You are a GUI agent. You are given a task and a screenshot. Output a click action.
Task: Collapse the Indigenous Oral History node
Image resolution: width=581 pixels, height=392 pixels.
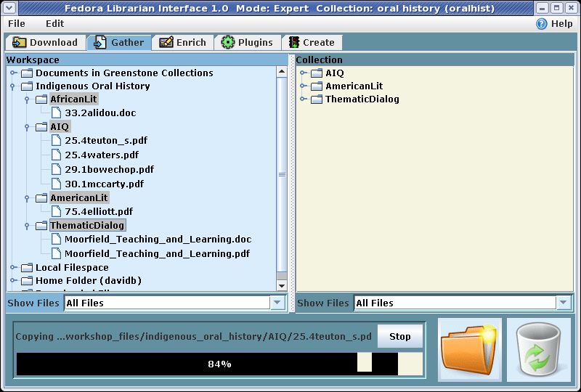12,86
